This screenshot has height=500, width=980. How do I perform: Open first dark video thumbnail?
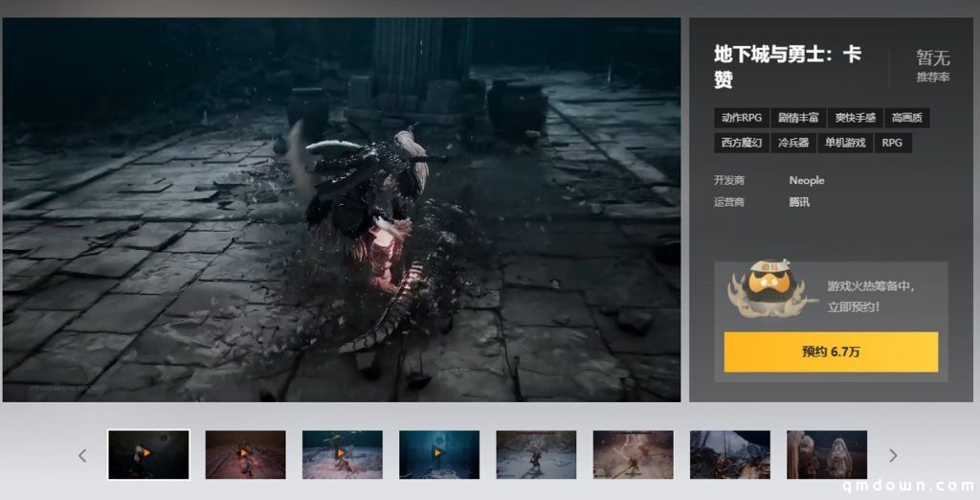coord(148,454)
